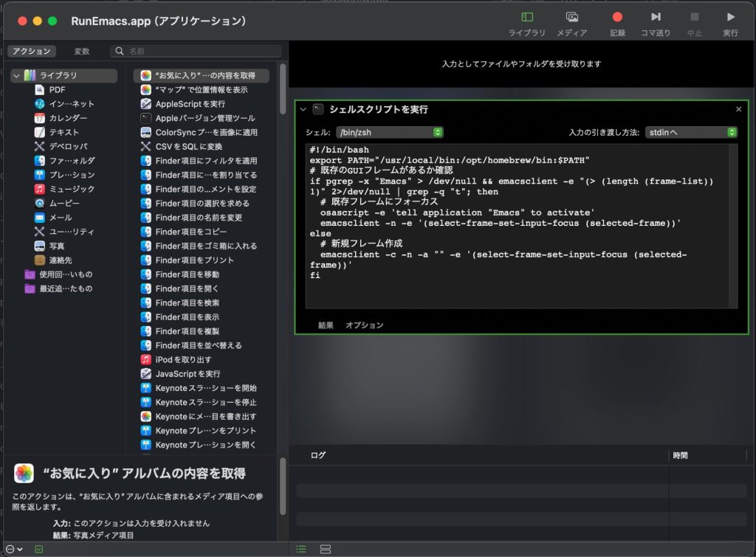Open the ellipsis action menu at bottom left
The image size is (756, 557).
coord(14,550)
